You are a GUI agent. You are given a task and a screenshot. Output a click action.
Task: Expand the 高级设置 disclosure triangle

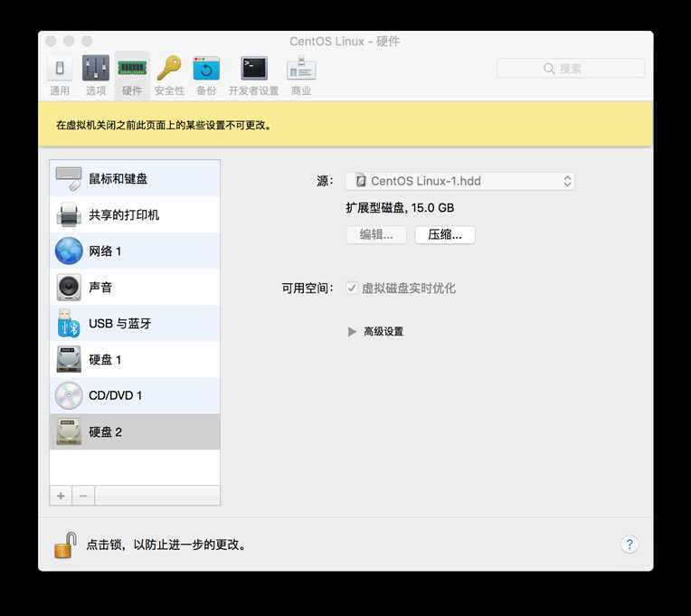[352, 331]
